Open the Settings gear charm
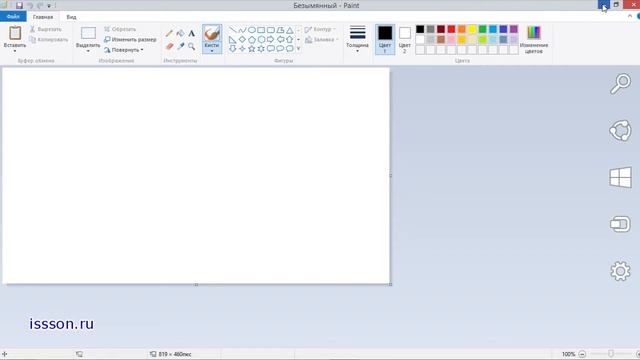 (x=620, y=271)
